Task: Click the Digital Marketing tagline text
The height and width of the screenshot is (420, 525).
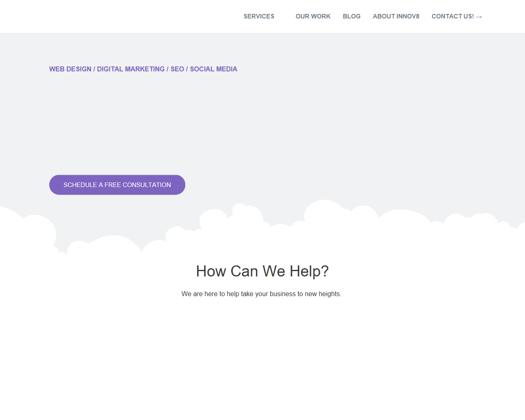Action: (130, 69)
